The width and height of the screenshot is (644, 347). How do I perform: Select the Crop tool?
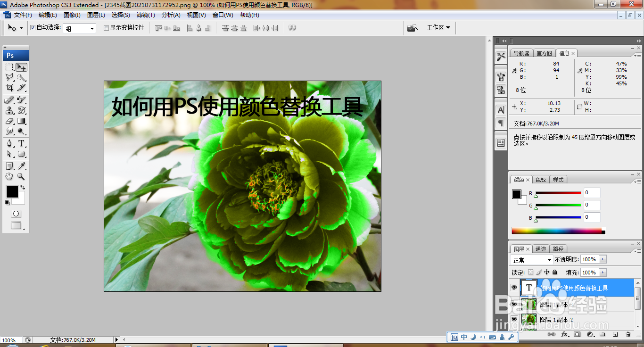pyautogui.click(x=9, y=88)
